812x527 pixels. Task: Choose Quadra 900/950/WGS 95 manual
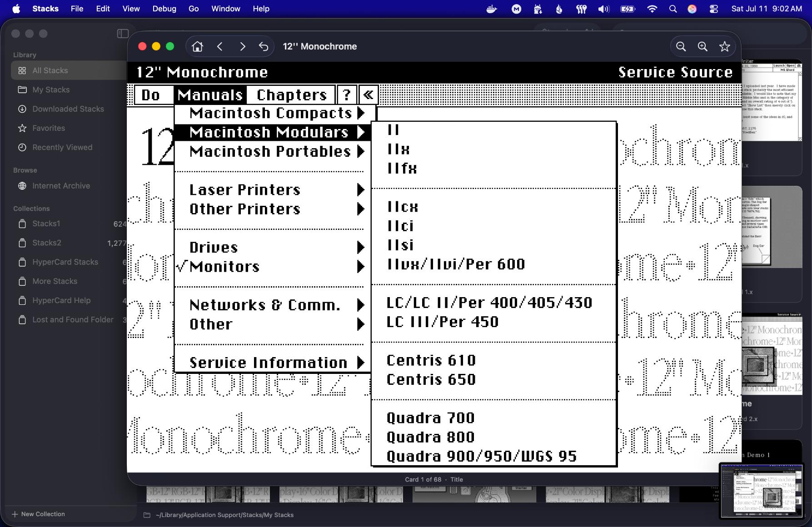(x=494, y=456)
